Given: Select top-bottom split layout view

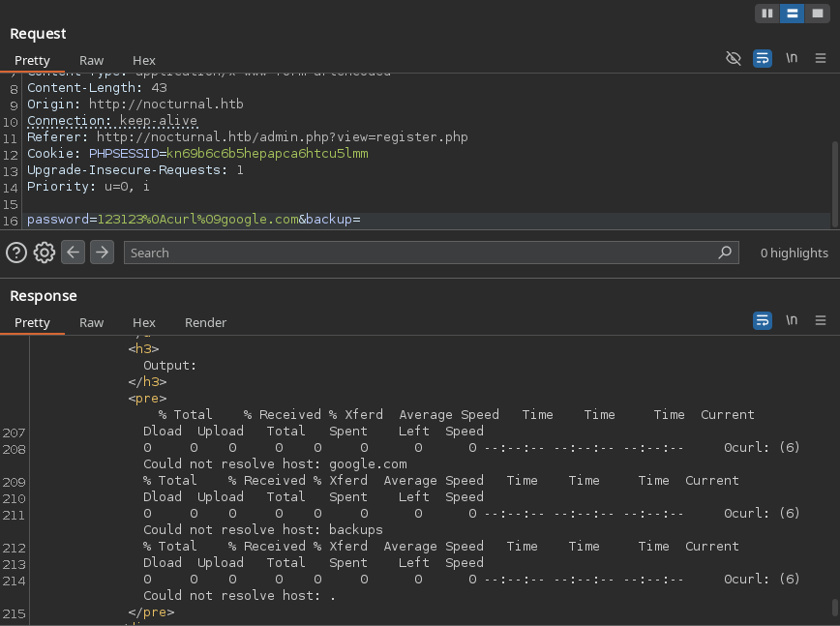Looking at the screenshot, I should point(792,14).
